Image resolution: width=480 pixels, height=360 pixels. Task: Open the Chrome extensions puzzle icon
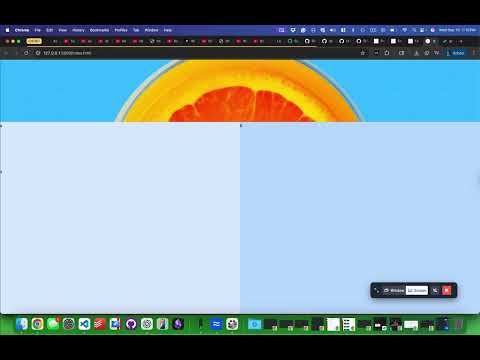[387, 53]
